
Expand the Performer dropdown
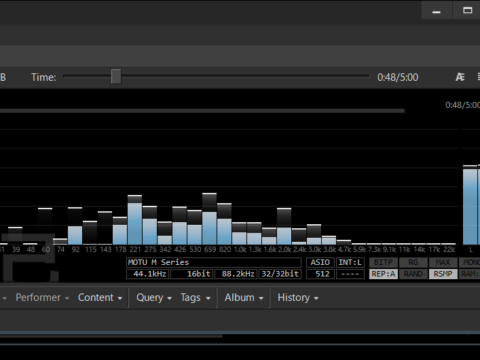[x=42, y=297]
